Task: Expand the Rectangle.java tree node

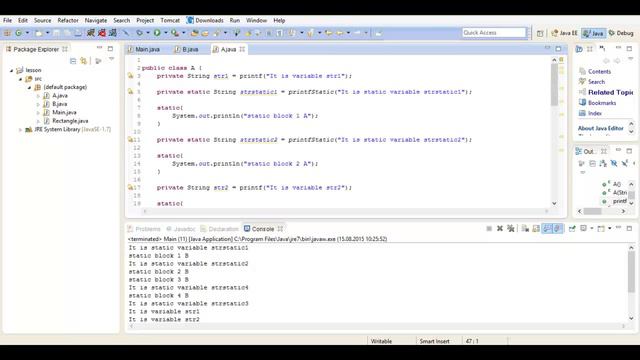Action: point(38,121)
